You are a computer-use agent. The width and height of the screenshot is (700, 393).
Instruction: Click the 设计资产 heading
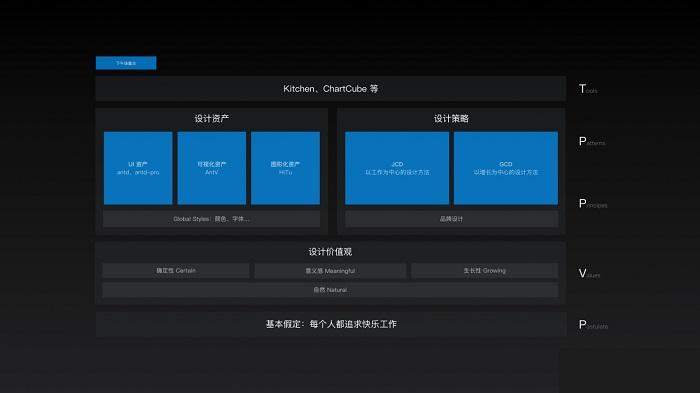212,118
